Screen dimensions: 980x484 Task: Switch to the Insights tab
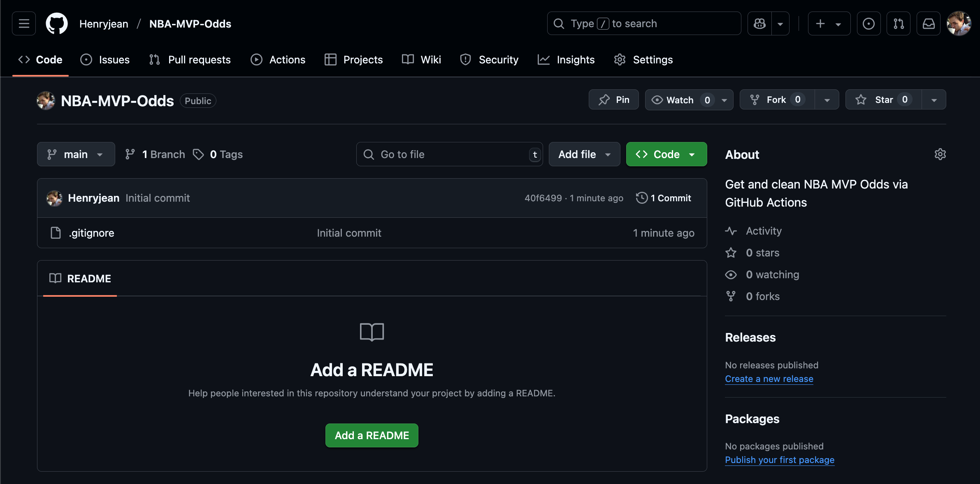566,60
